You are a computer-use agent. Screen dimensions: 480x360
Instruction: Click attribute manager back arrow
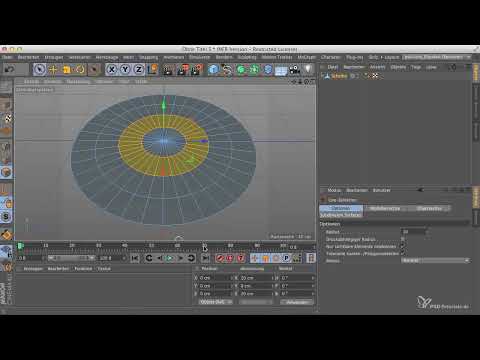tap(421, 190)
